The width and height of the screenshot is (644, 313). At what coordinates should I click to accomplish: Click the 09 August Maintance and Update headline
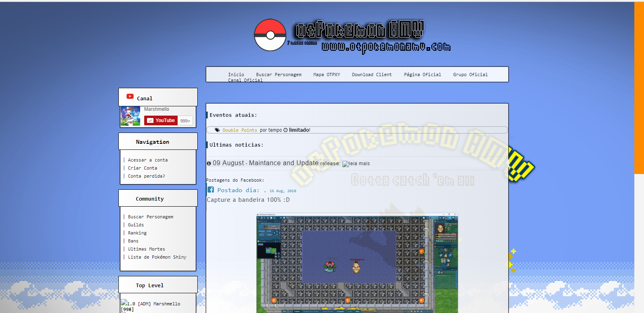pos(266,163)
